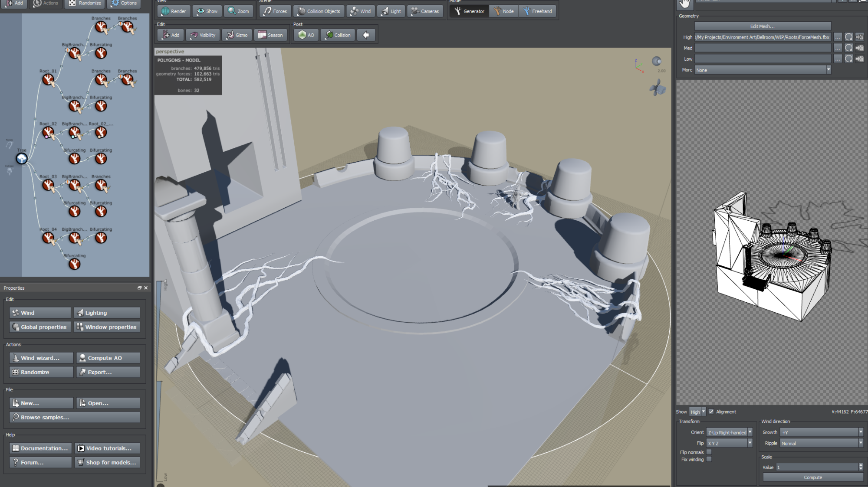The width and height of the screenshot is (868, 487).
Task: Click the Season edit button
Action: tap(271, 35)
